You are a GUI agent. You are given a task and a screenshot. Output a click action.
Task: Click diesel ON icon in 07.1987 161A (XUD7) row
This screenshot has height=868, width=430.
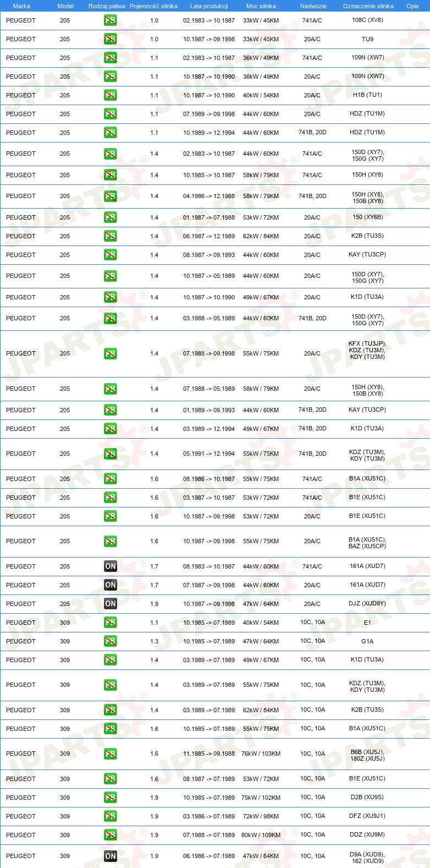(x=111, y=585)
